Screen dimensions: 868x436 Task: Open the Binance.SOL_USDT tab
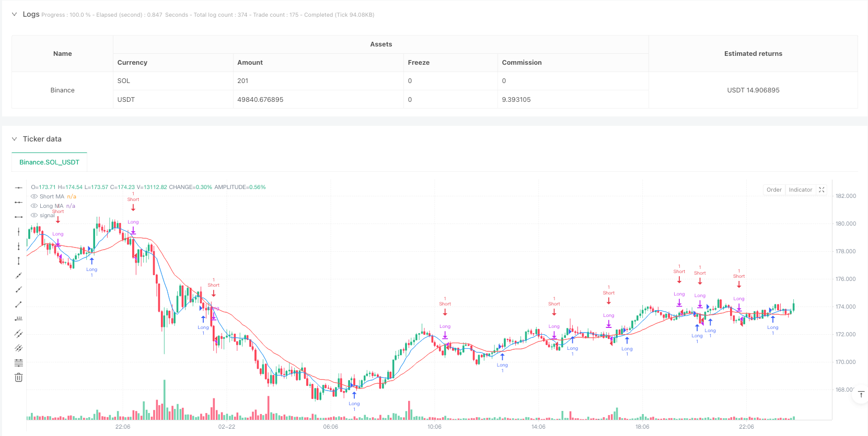[x=49, y=162]
